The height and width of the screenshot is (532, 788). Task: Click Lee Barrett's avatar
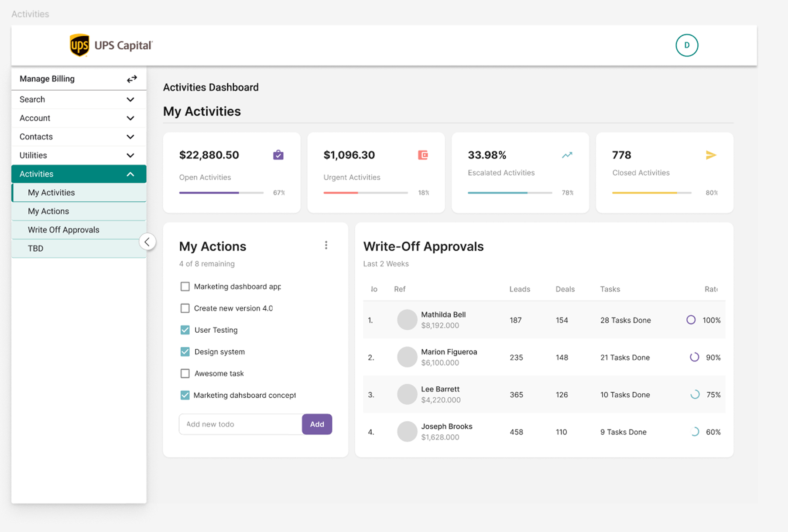[x=407, y=394]
